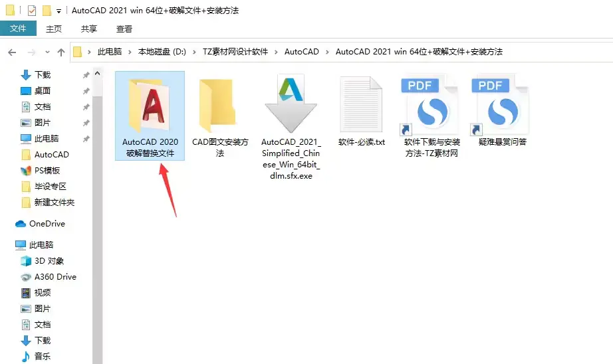Open the recent locations dropdown arrow

[x=47, y=52]
